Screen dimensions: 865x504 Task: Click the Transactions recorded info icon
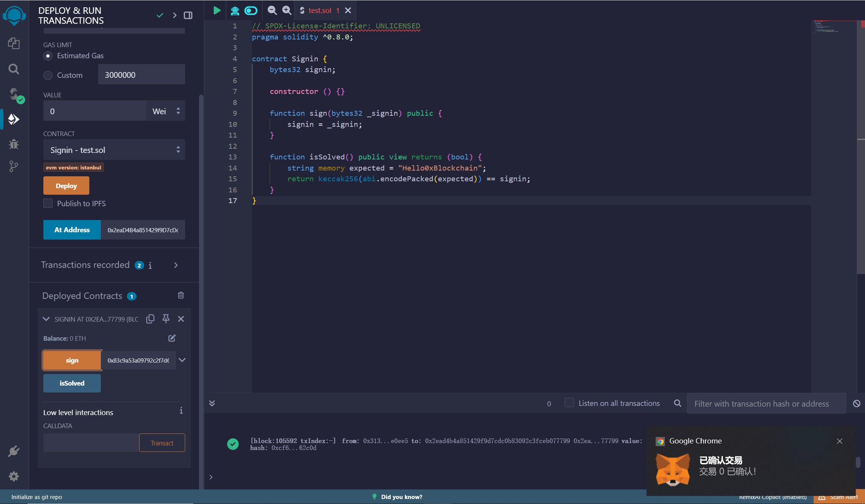point(150,265)
